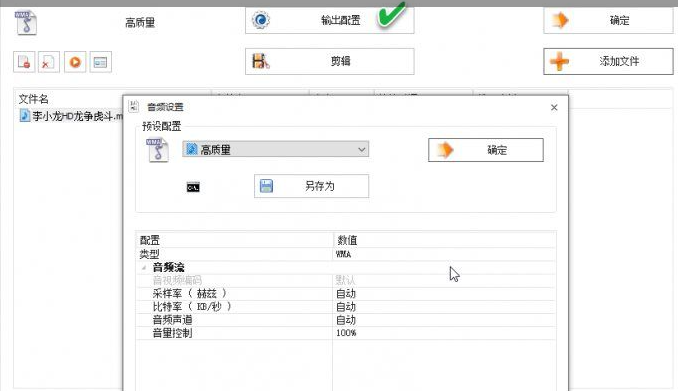Click the 类型 row value WMA
This screenshot has height=391, width=678.
pyautogui.click(x=444, y=254)
